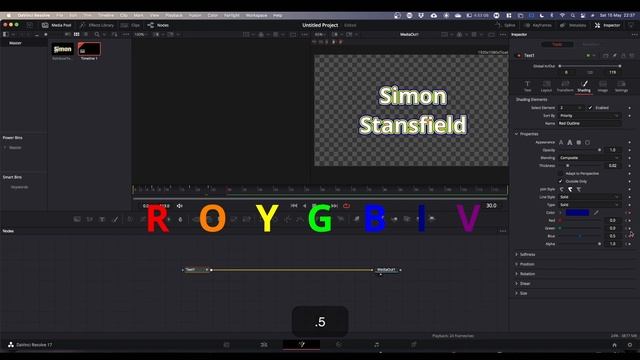Adjust the Alpha slider
Screen dimensions: 640x360
pyautogui.click(x=580, y=244)
